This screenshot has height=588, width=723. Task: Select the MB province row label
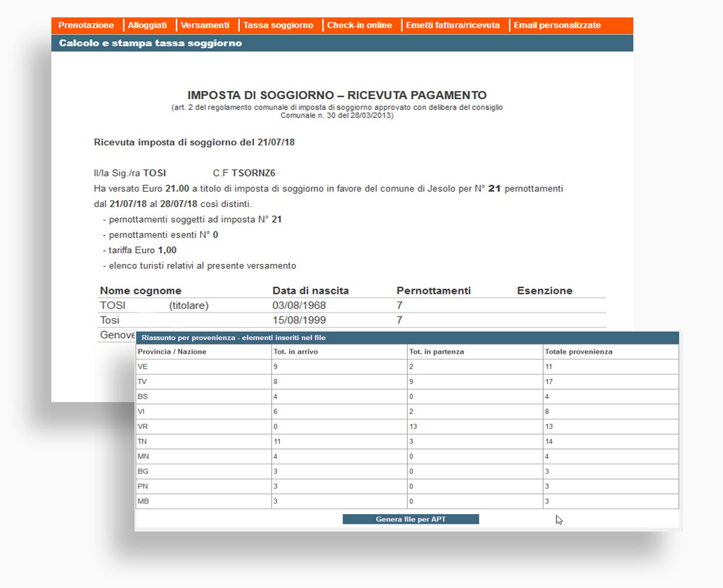(143, 502)
